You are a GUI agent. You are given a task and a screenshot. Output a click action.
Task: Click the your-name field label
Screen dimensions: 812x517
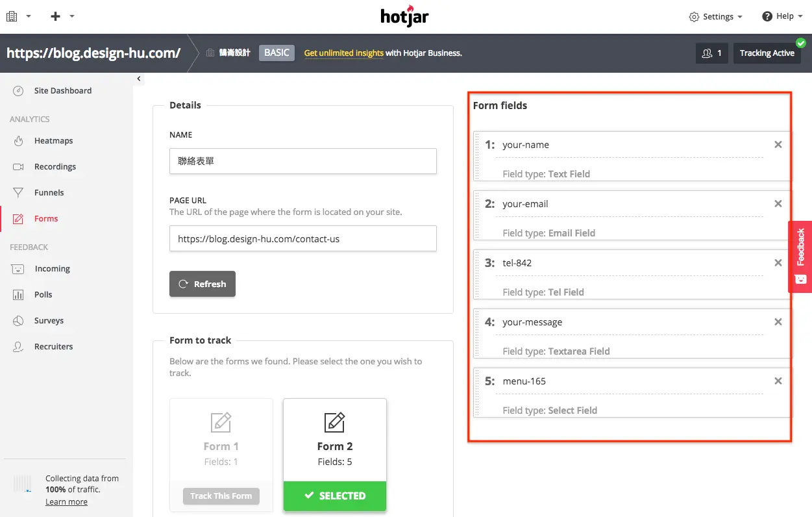coord(526,145)
